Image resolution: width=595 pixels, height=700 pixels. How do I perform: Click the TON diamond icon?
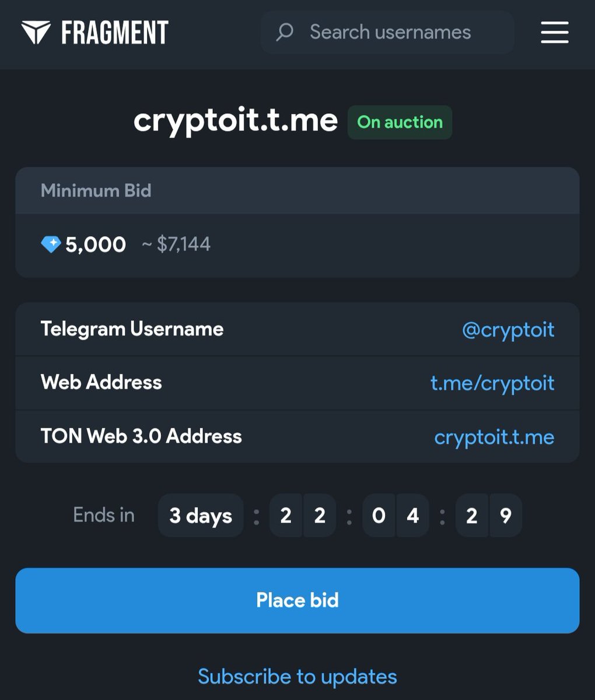(x=51, y=244)
